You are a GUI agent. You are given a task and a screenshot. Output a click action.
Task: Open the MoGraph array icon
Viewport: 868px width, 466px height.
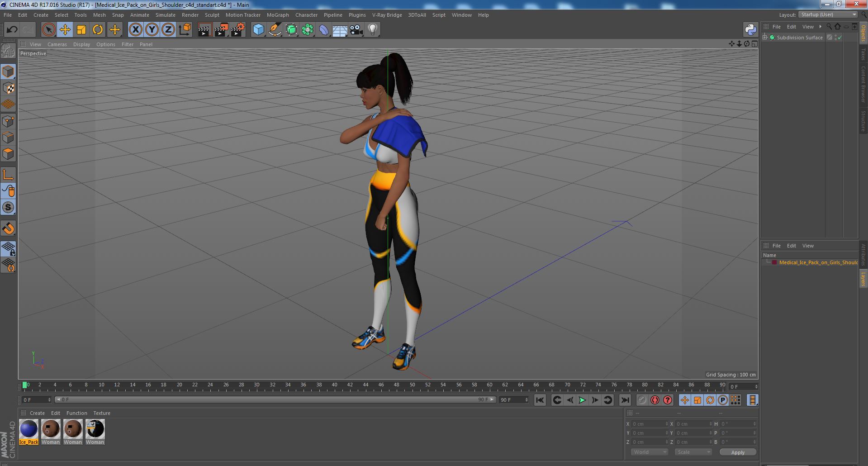pos(308,30)
